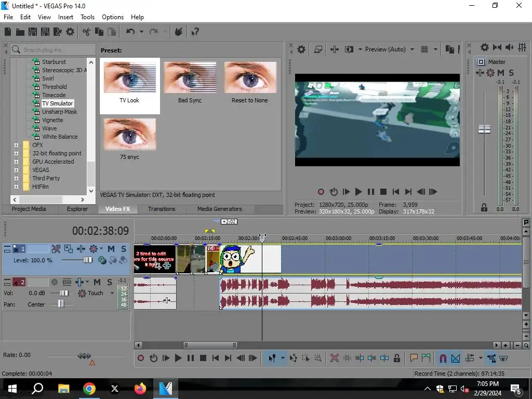Open the Options menu
This screenshot has height=399, width=532.
point(113,17)
